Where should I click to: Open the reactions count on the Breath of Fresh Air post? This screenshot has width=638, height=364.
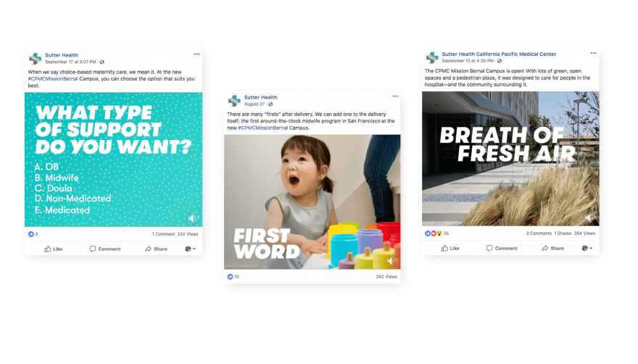click(x=436, y=233)
